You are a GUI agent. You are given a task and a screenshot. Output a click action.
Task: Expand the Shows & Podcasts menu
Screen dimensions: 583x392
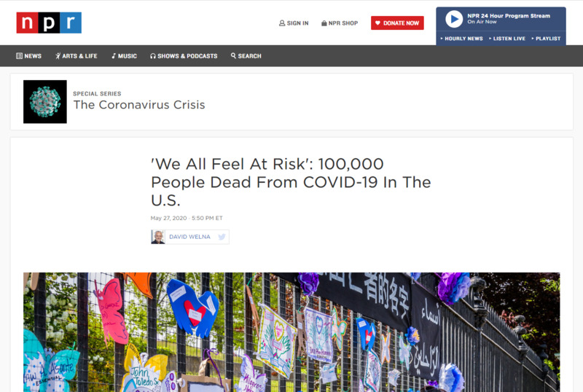[x=184, y=56]
